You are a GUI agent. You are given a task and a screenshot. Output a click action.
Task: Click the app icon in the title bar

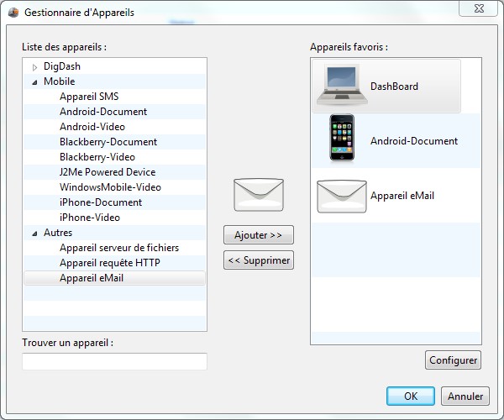click(13, 13)
